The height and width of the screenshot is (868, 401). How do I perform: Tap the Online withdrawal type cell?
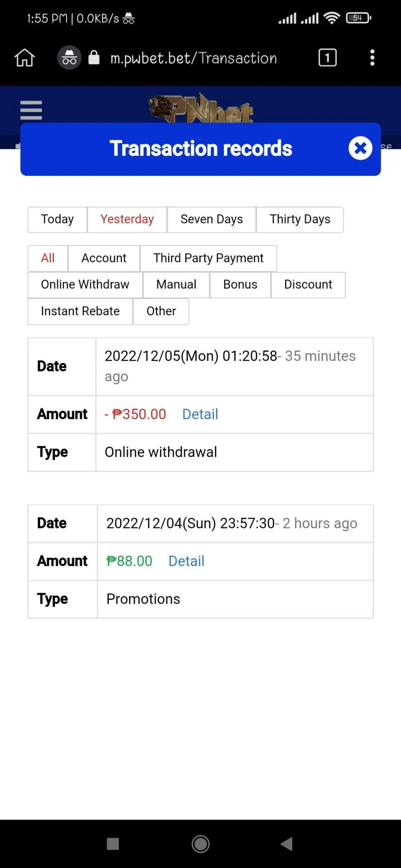coord(235,453)
